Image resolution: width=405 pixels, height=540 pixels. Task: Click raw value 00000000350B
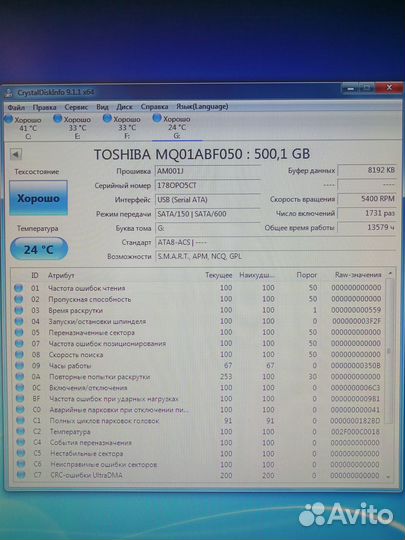point(355,365)
